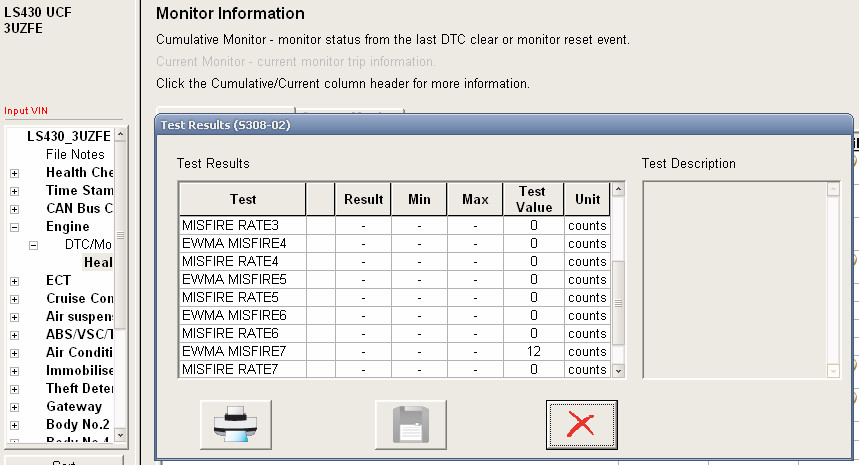Click the floppy disk save icon
The width and height of the screenshot is (859, 465).
410,424
